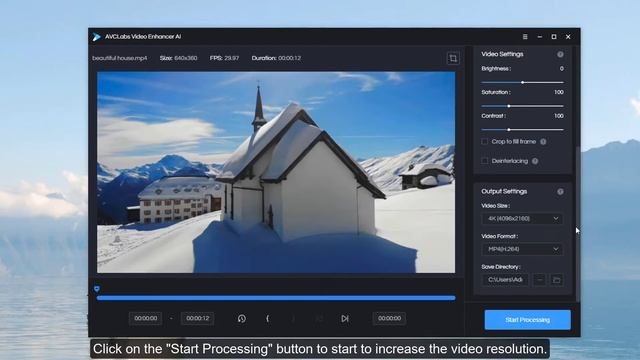Click the file name beautiful house.mp4
The height and width of the screenshot is (360, 640).
[120, 58]
